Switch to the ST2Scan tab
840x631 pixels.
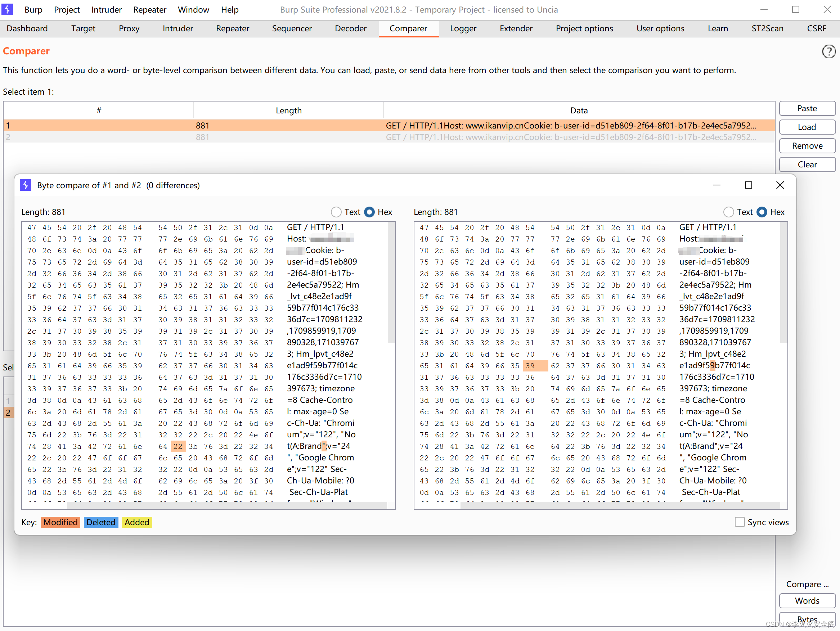pyautogui.click(x=767, y=28)
